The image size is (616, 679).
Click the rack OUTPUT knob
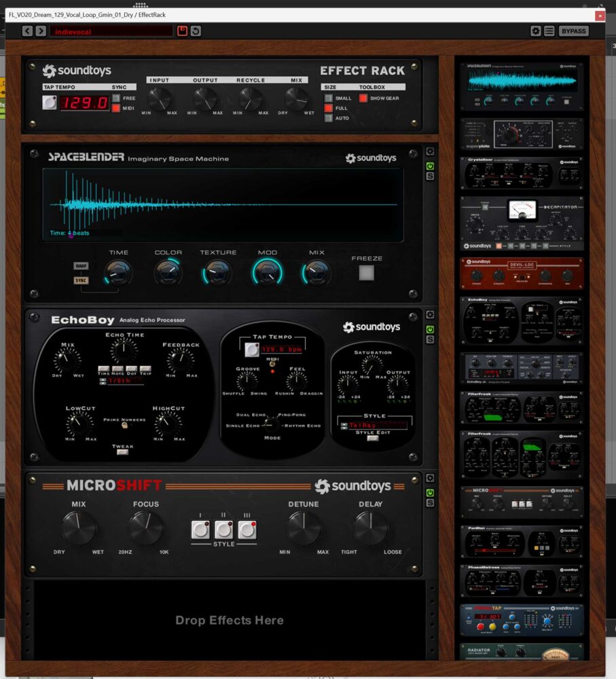pos(205,99)
